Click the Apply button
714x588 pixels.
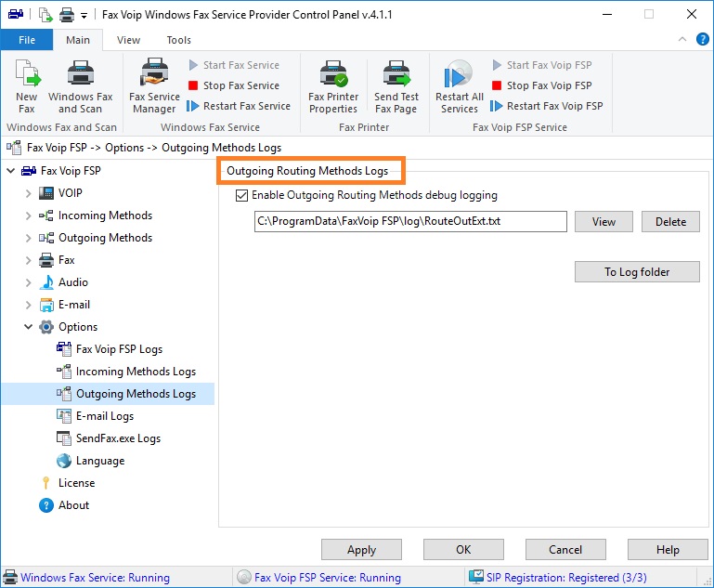(361, 550)
